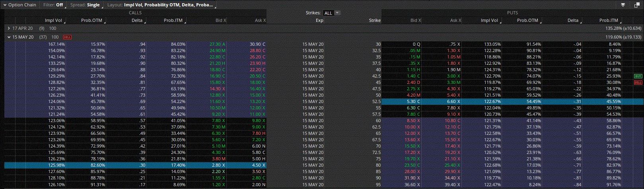The width and height of the screenshot is (644, 189).
Task: Click the 13.70 put ask at strike 65
Action: coord(450,133)
